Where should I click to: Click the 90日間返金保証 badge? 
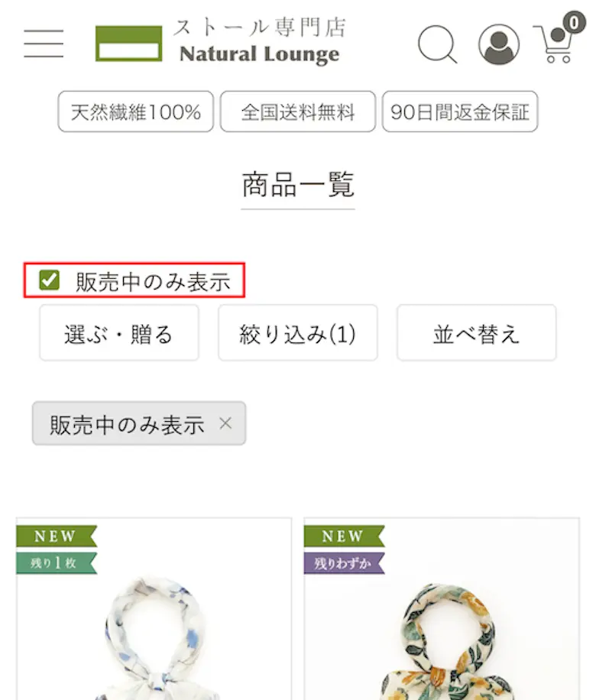pyautogui.click(x=460, y=112)
